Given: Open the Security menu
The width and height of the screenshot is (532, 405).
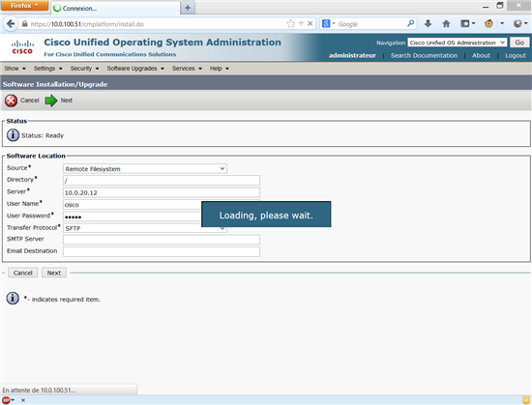Looking at the screenshot, I should (84, 69).
